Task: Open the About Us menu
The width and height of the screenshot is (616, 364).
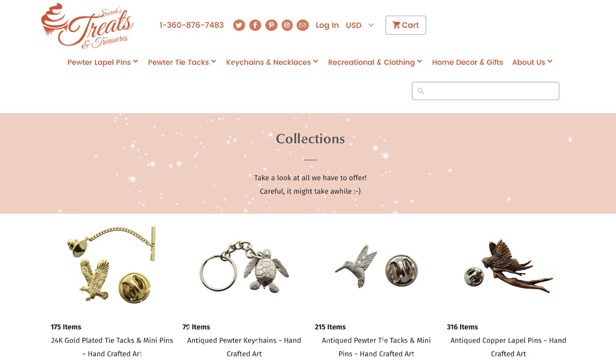Action: point(532,62)
